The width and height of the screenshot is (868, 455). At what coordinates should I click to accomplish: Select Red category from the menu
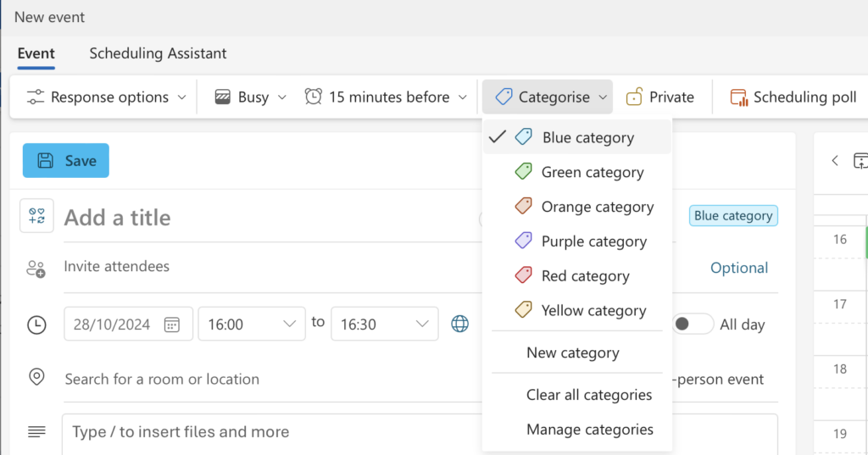(x=576, y=275)
